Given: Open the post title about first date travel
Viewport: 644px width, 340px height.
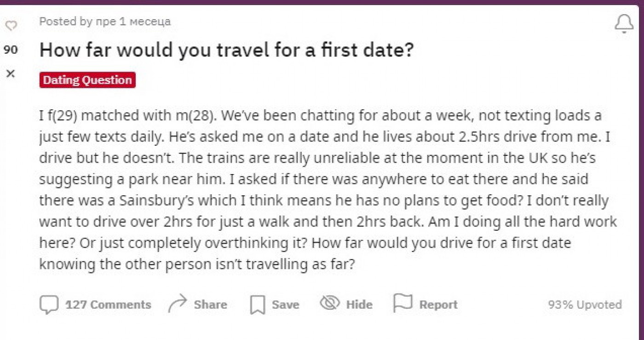Looking at the screenshot, I should 226,50.
